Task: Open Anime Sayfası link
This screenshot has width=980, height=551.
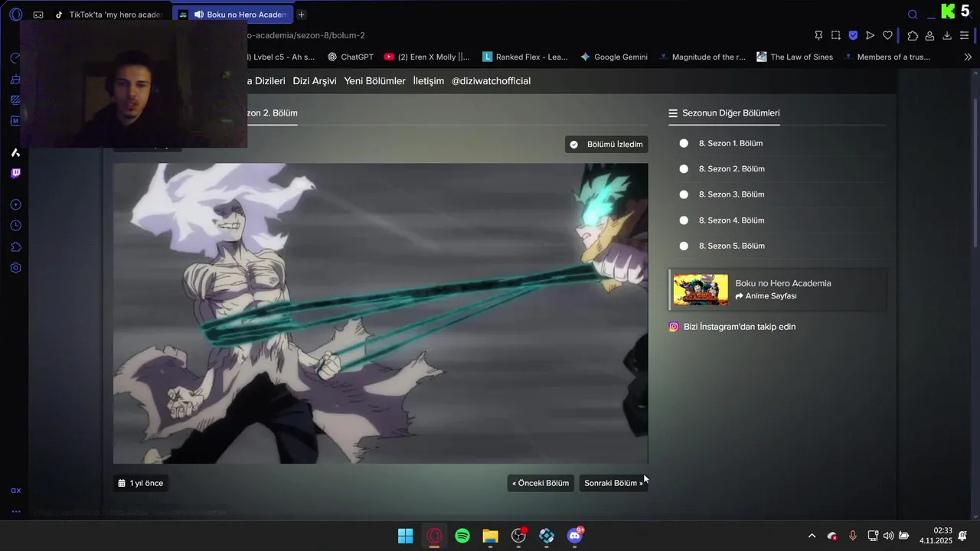Action: click(766, 296)
